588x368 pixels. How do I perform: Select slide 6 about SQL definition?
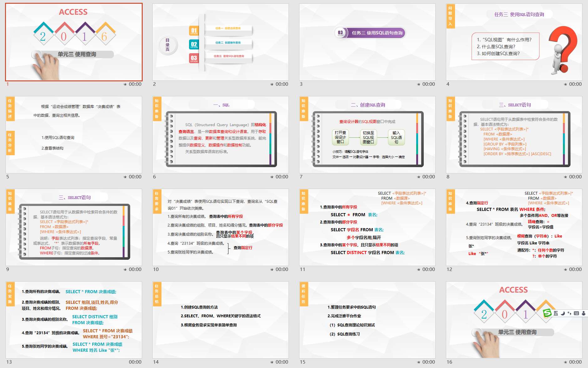220,135
